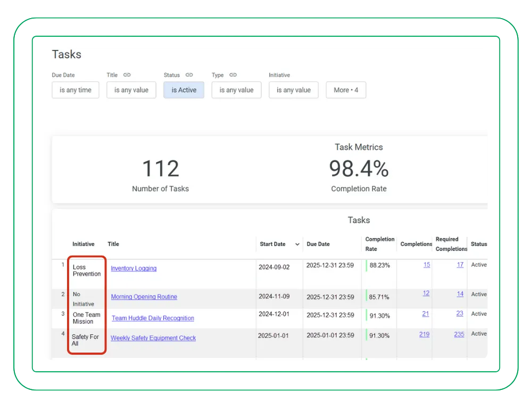Select the 'Safety For All' initiative cell
Image resolution: width=532 pixels, height=408 pixels.
[x=85, y=340]
